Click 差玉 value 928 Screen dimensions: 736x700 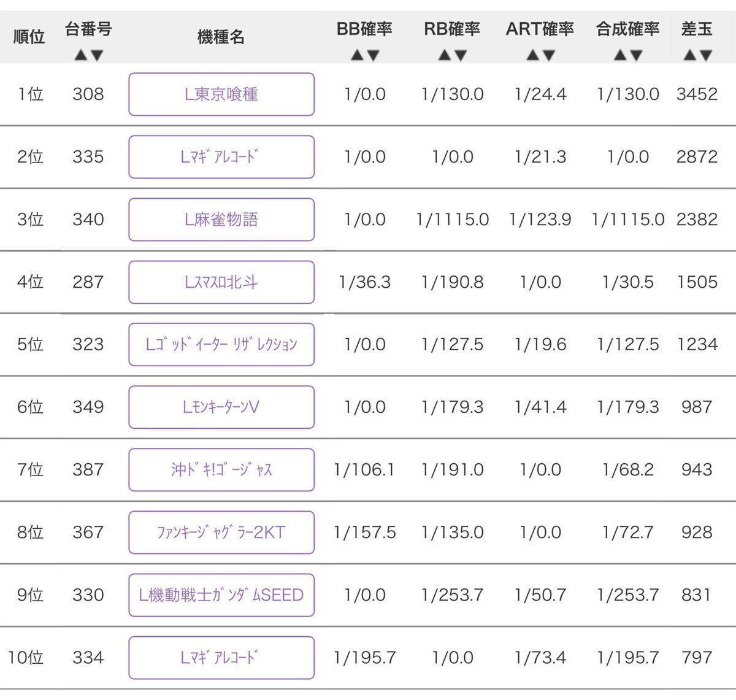click(697, 533)
